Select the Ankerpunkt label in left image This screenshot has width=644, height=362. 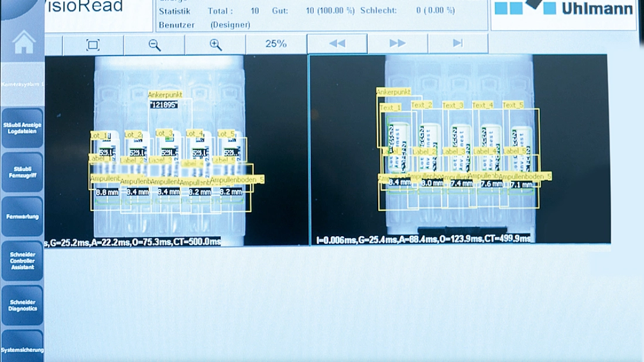tap(165, 94)
